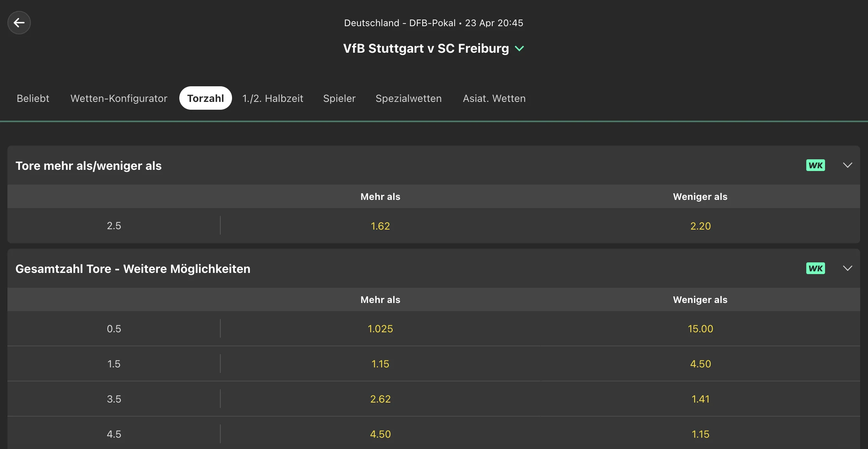
Task: Select Weniger als 4.5 odds 1.15
Action: point(700,434)
